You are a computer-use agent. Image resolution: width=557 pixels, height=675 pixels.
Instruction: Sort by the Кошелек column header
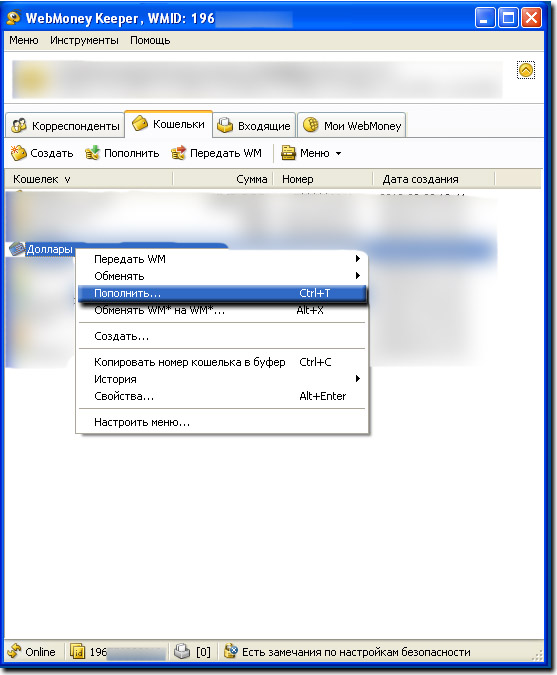89,179
